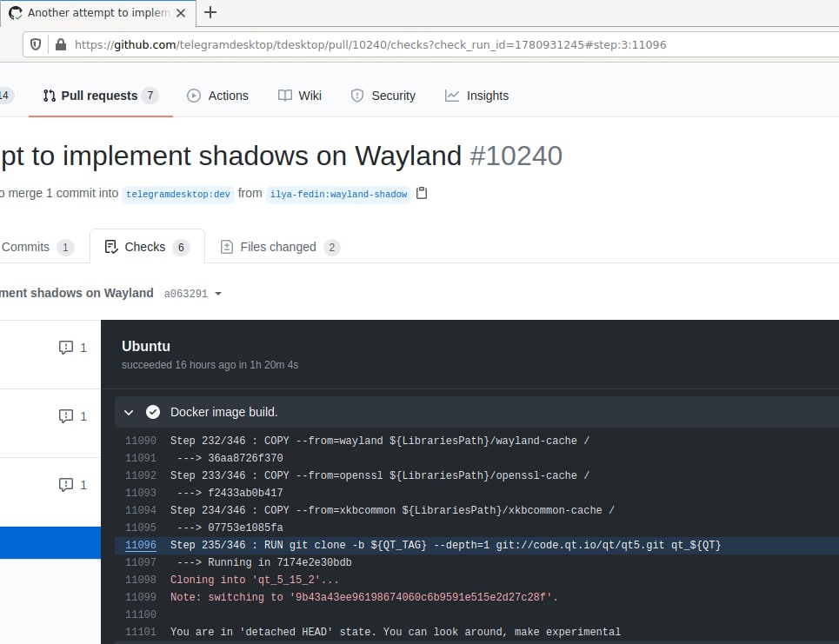This screenshot has width=839, height=644.
Task: Click the Docker image build success checkmark
Action: 153,412
